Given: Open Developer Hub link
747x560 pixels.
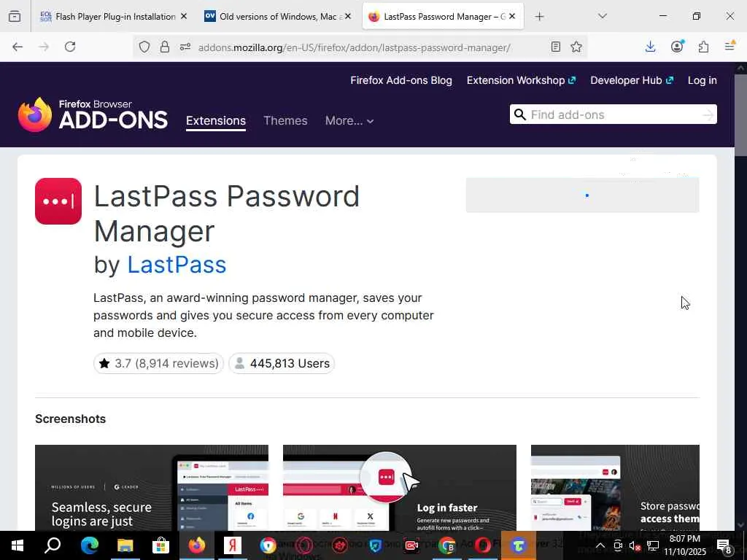Looking at the screenshot, I should (x=632, y=80).
